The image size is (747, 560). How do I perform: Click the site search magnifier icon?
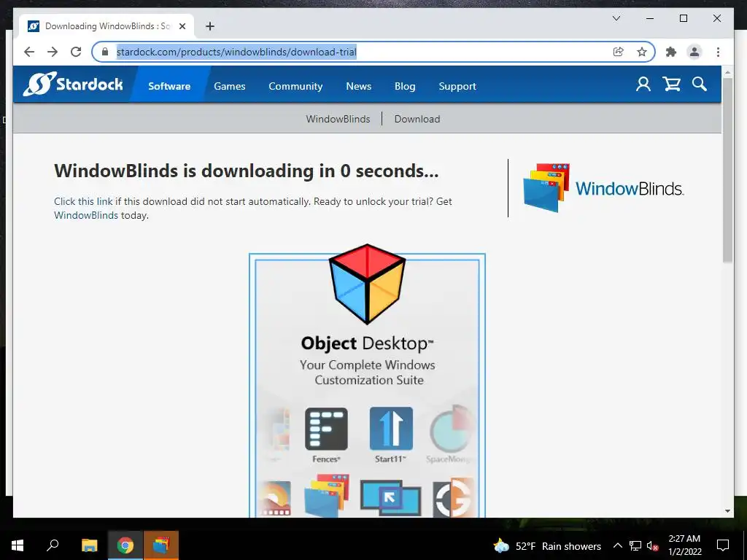pyautogui.click(x=700, y=85)
